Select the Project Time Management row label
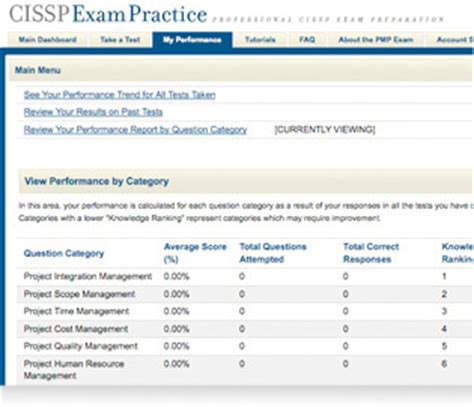 point(76,311)
